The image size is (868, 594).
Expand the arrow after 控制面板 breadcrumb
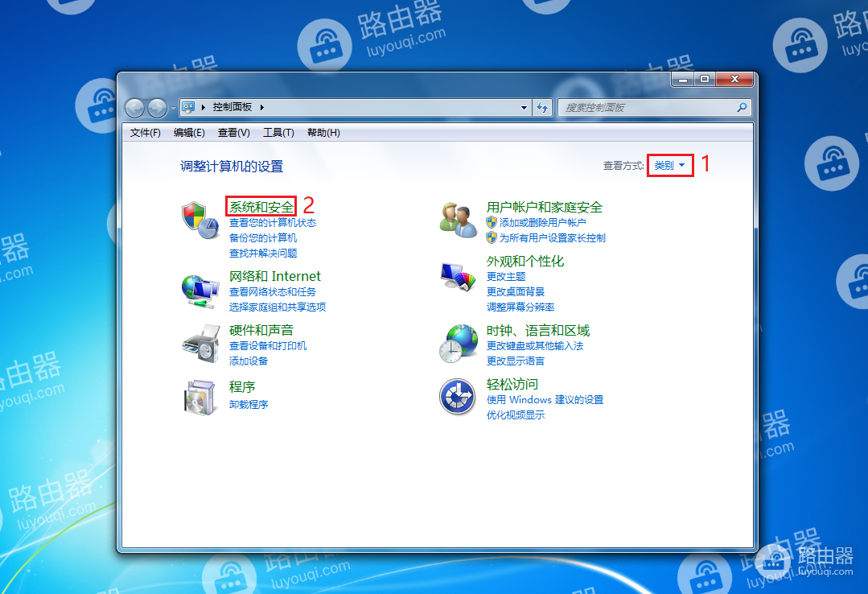(x=261, y=108)
